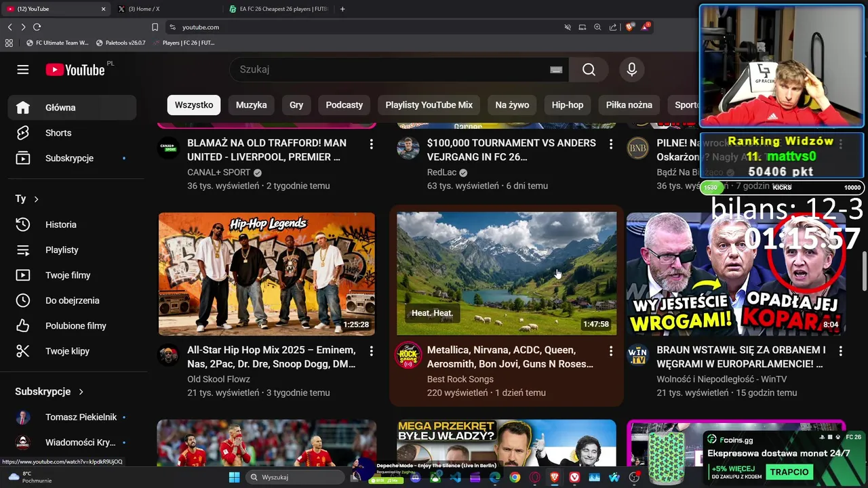
Task: Select the Muzyka filter chip
Action: [x=252, y=105]
